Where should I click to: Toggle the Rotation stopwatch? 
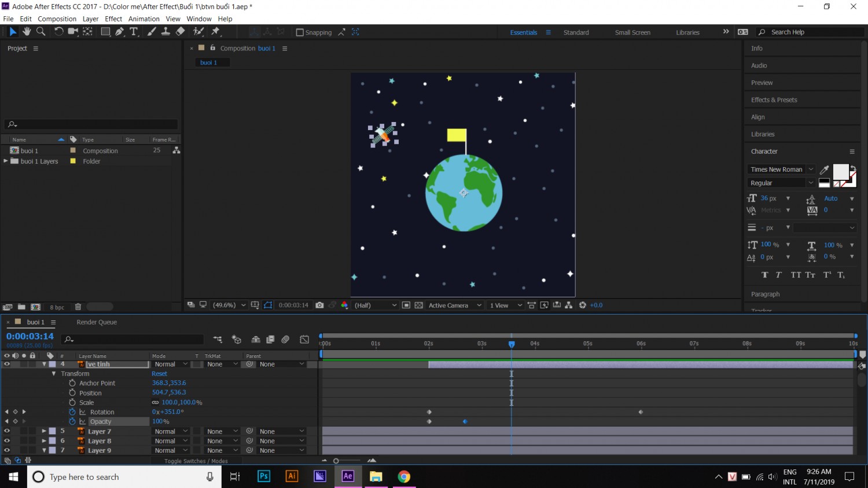72,412
